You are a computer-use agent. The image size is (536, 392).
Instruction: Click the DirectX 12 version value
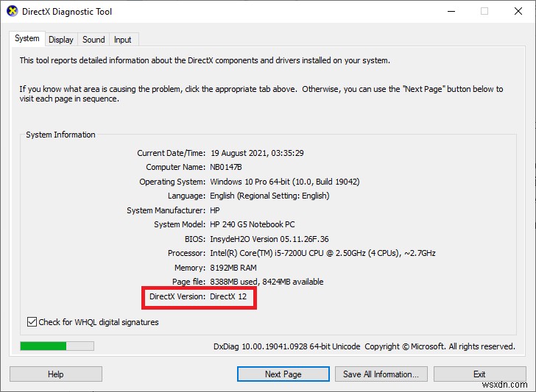pos(228,296)
